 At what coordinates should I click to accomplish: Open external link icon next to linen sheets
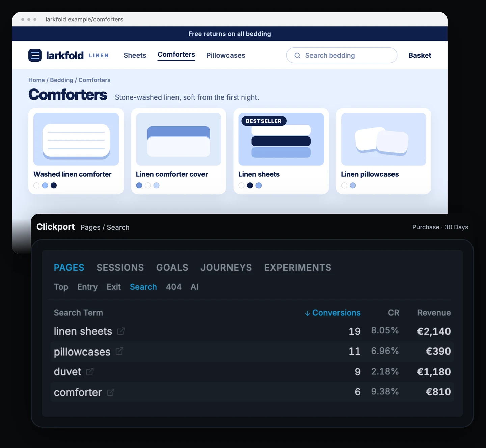point(121,331)
